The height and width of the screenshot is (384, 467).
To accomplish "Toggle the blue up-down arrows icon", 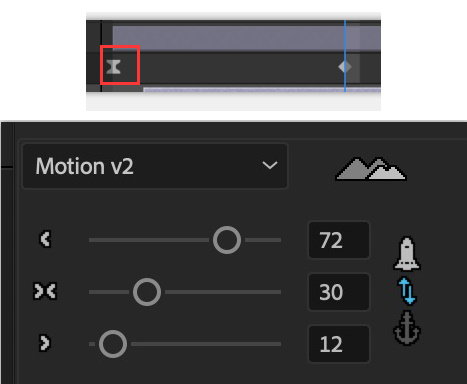I will pyautogui.click(x=407, y=291).
